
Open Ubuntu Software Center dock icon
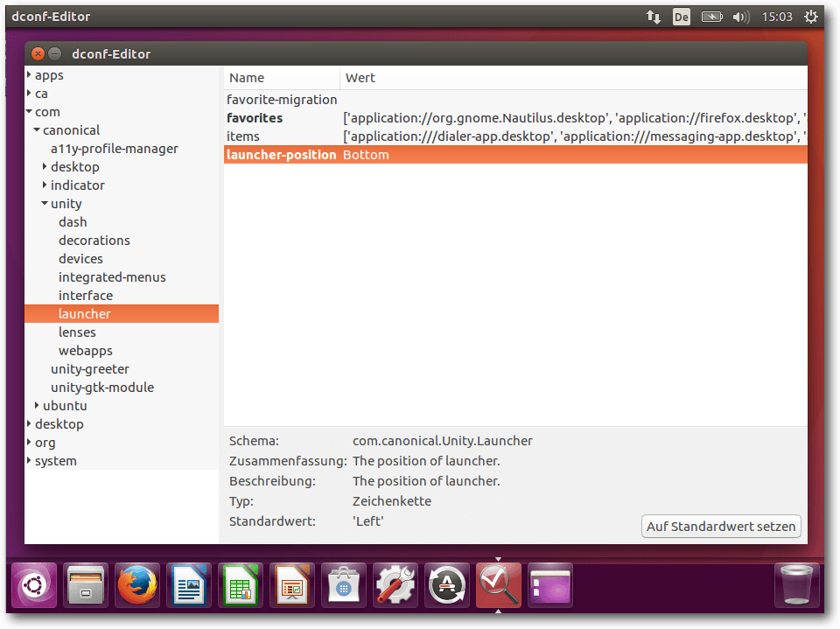click(344, 585)
